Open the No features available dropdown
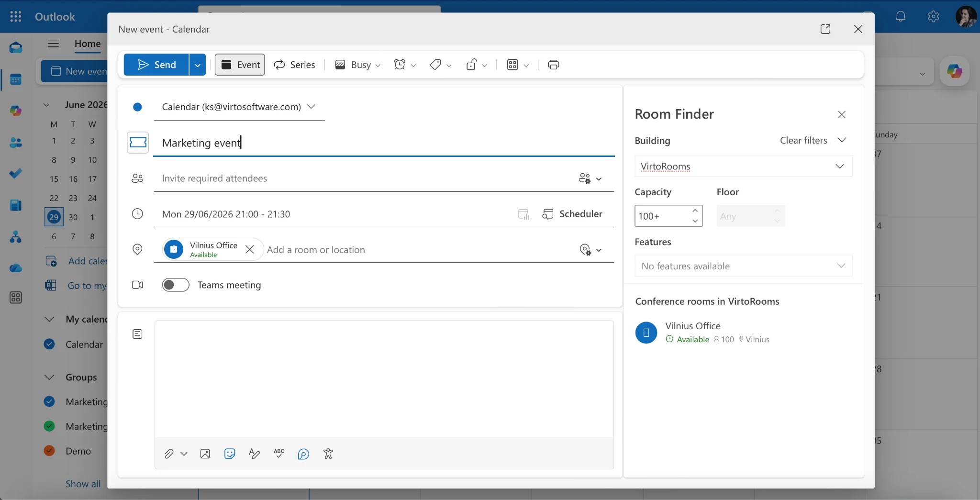980x500 pixels. click(x=743, y=266)
